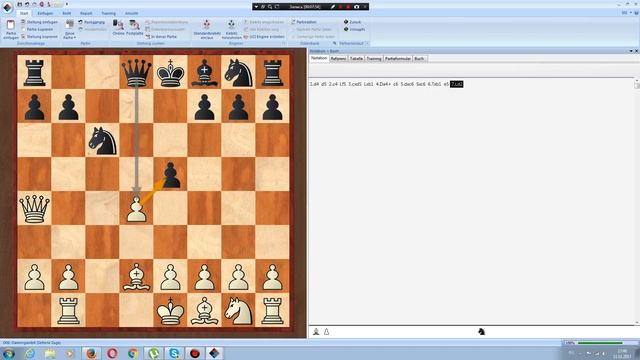Screen dimensions: 640x360
Task: Click the black knight on c6
Action: pyautogui.click(x=102, y=141)
